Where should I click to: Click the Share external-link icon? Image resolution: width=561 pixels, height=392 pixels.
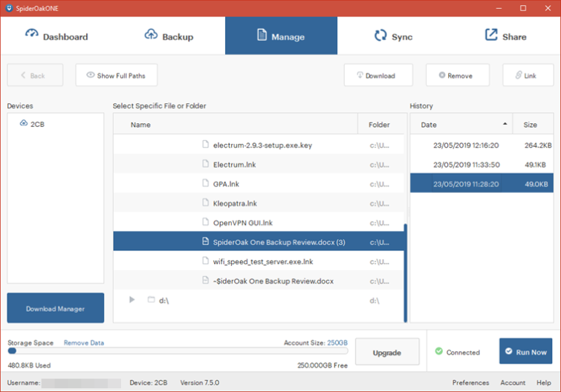click(x=491, y=35)
